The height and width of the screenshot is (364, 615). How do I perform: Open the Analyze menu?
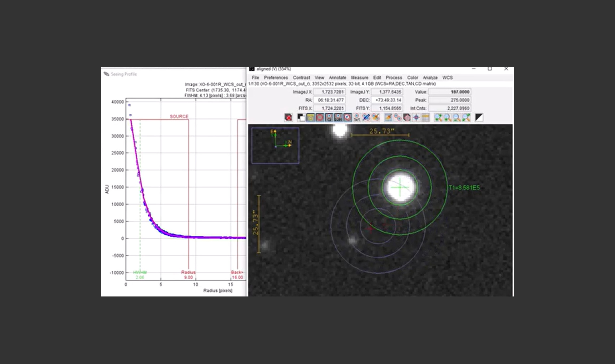pos(430,78)
